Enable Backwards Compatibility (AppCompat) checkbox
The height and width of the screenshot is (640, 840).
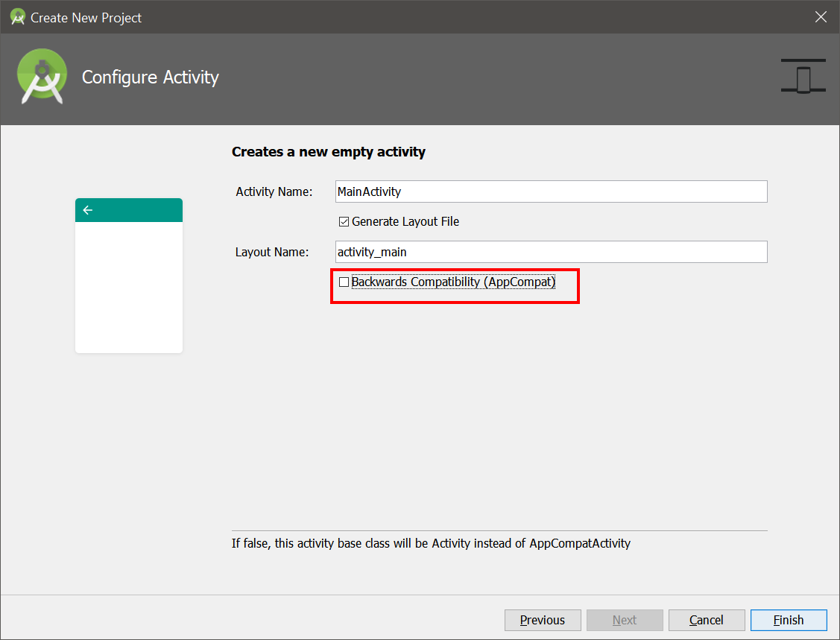coord(344,282)
